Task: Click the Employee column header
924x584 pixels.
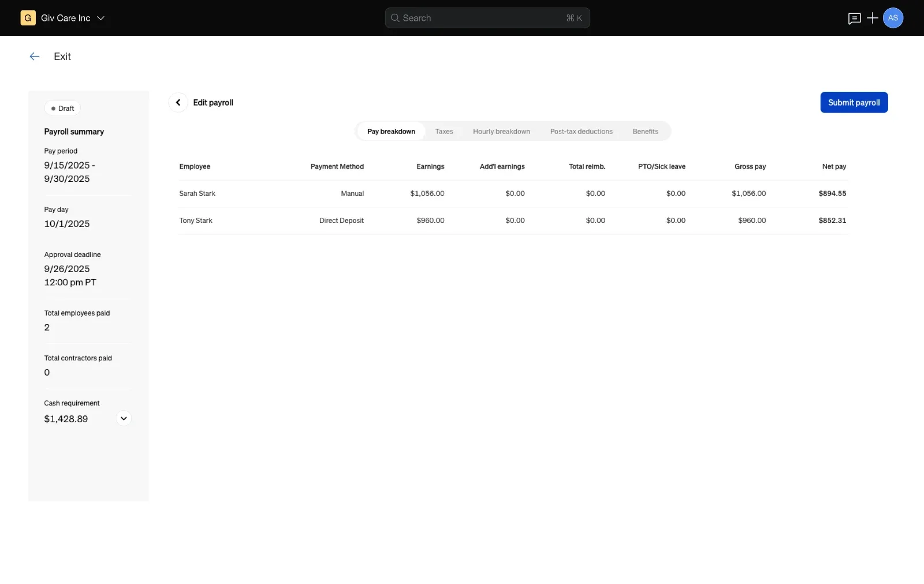Action: [x=195, y=166]
